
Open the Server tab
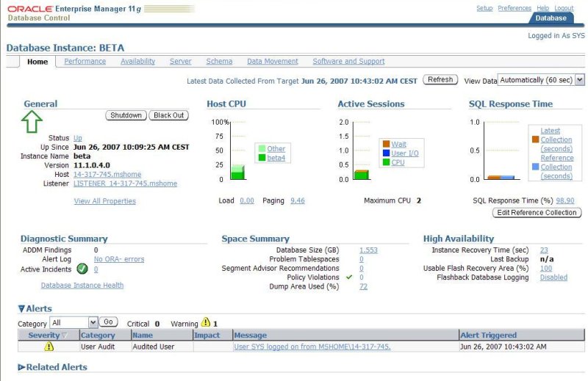(x=180, y=61)
